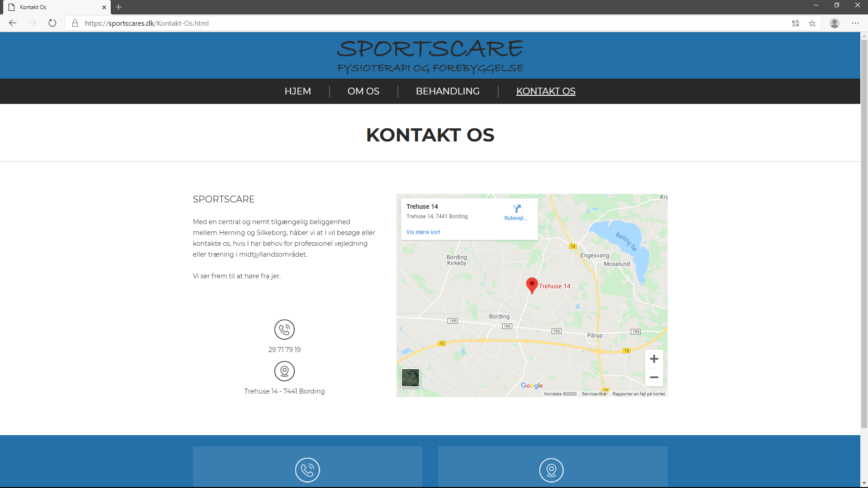Click the location pin icon in blue footer
This screenshot has width=868, height=488.
551,470
